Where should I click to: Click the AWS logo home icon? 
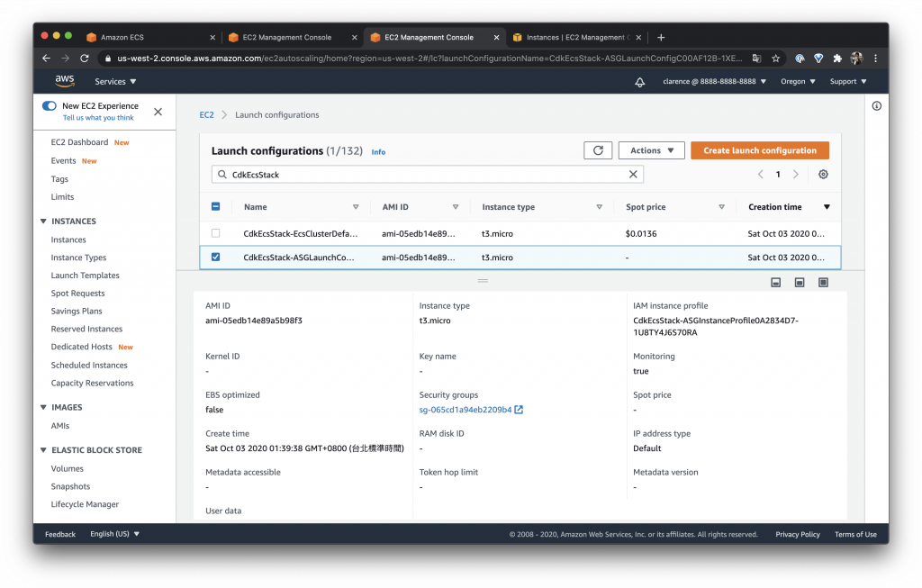click(65, 81)
